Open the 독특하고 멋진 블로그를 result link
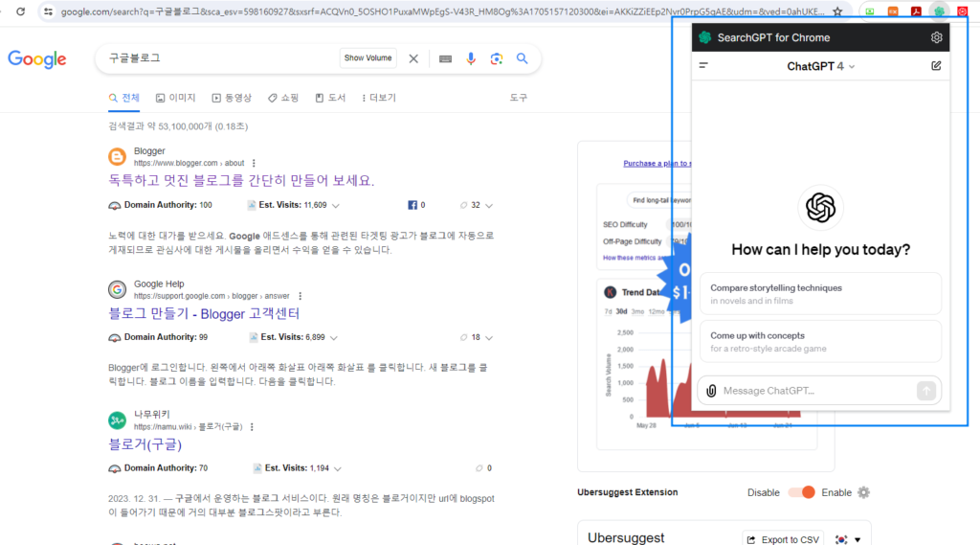Viewport: 980px width, 545px height. (241, 181)
